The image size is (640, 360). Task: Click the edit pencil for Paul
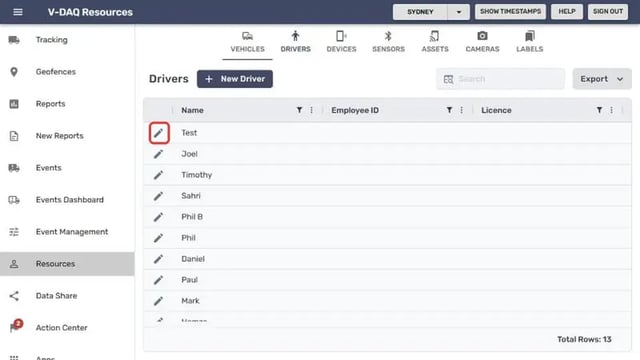tap(158, 280)
